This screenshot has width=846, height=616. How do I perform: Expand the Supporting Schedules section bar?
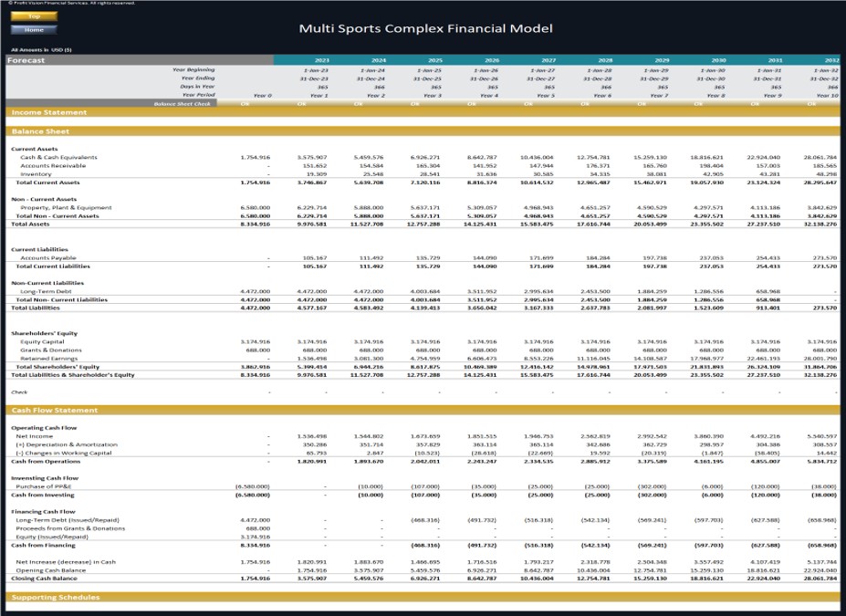tap(423, 597)
